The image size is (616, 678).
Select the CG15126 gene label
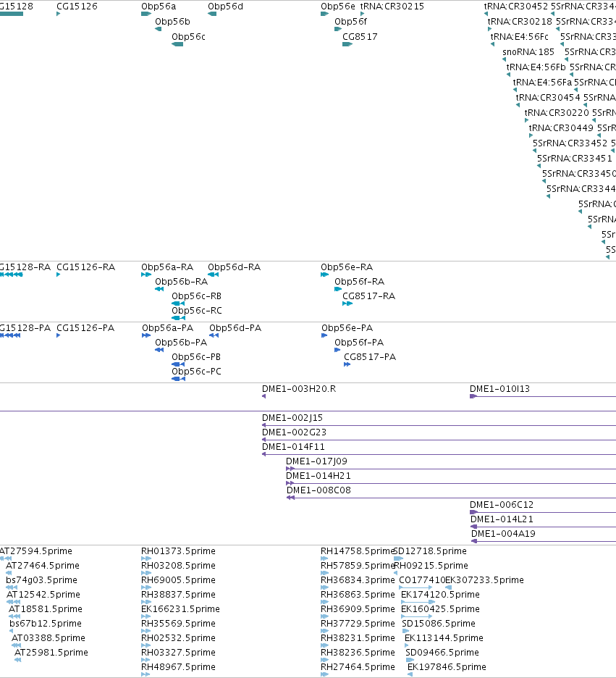click(x=77, y=7)
